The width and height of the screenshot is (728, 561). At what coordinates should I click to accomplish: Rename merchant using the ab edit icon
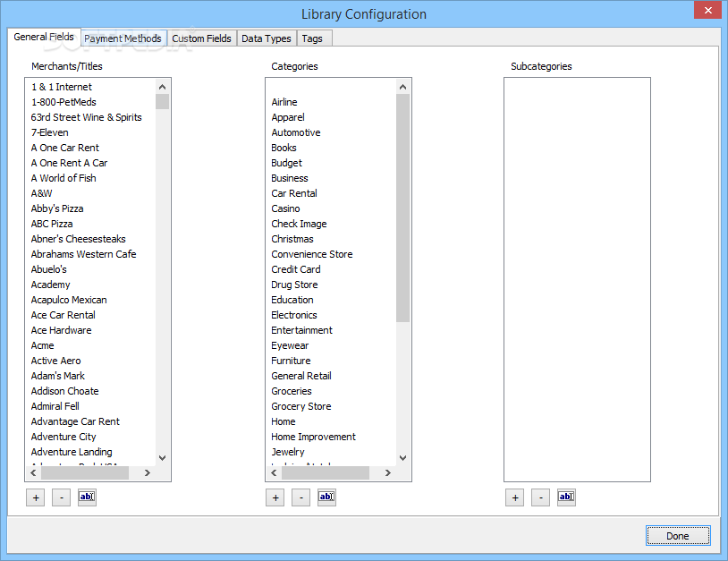[87, 497]
